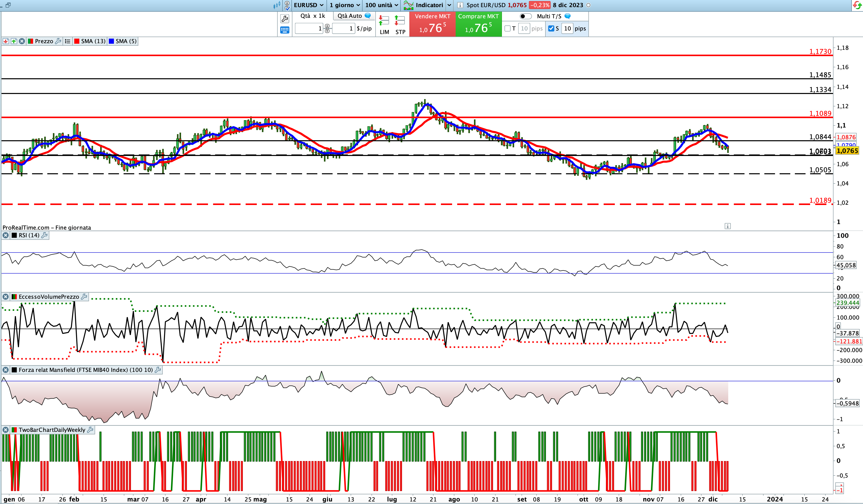Image resolution: width=863 pixels, height=504 pixels.
Task: Click the Qtà quantity input field
Action: (x=309, y=28)
